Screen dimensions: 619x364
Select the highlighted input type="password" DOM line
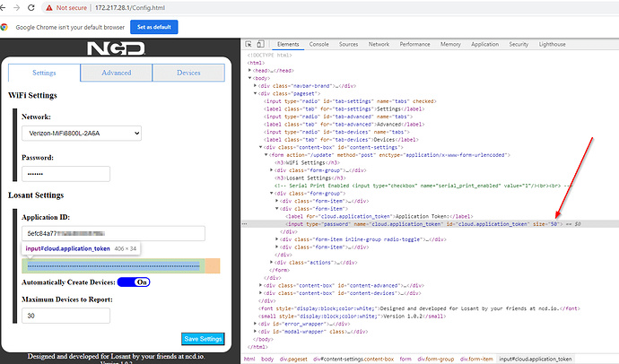tap(431, 224)
